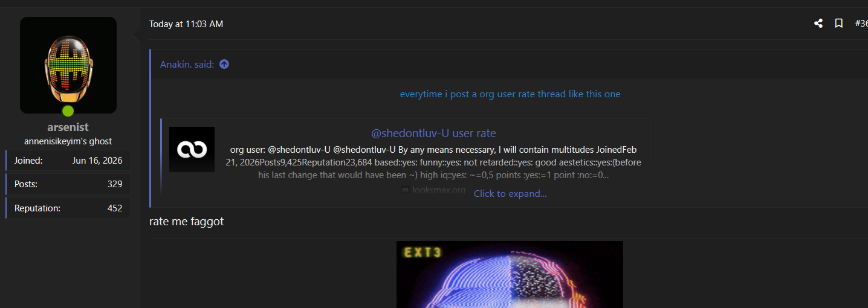Bookmark this post with the bookmark icon
868x308 pixels.
[839, 24]
